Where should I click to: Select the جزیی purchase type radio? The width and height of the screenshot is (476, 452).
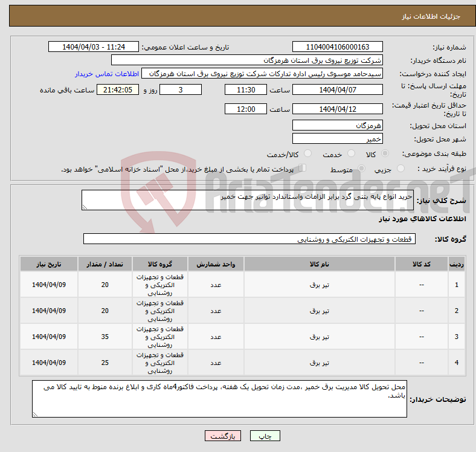400,168
